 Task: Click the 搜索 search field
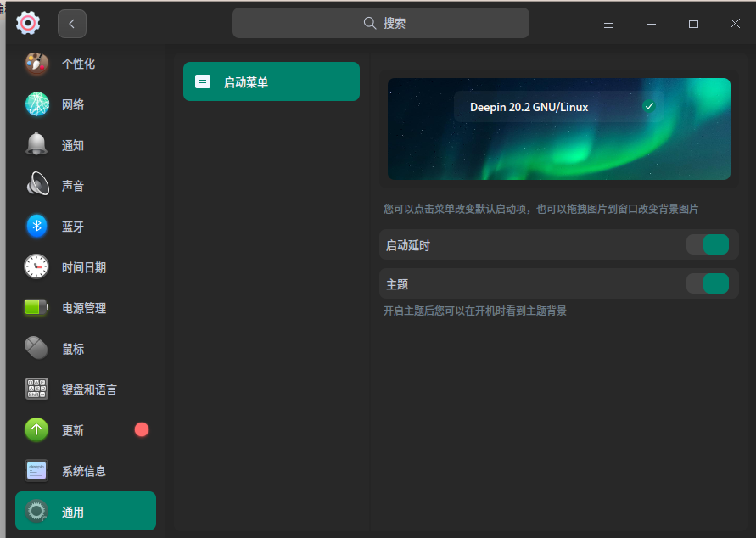coord(381,23)
